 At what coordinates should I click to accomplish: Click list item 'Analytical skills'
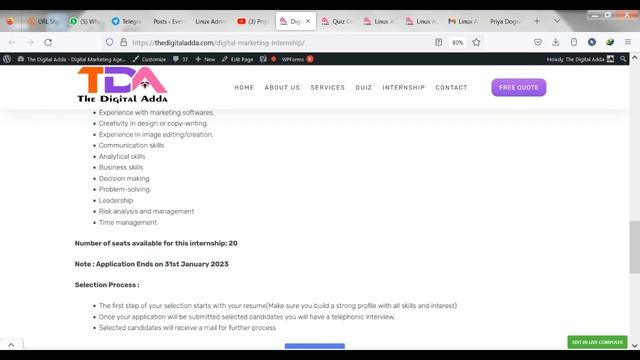(x=122, y=156)
